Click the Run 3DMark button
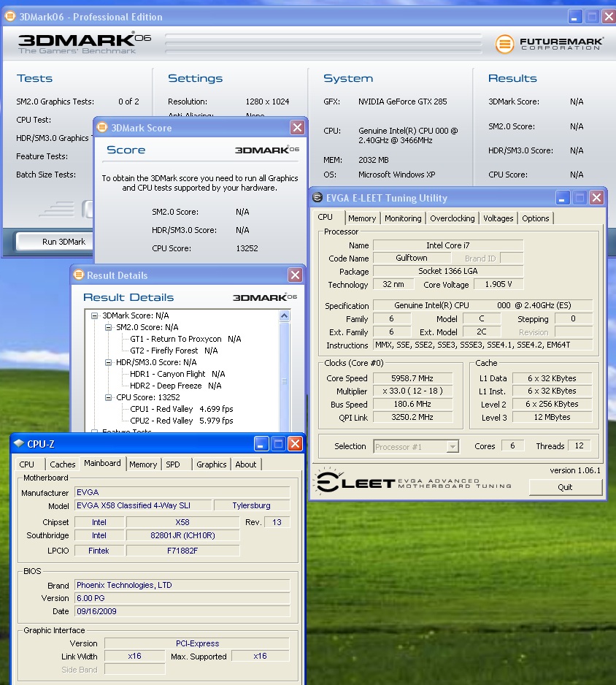This screenshot has width=616, height=685. (55, 242)
